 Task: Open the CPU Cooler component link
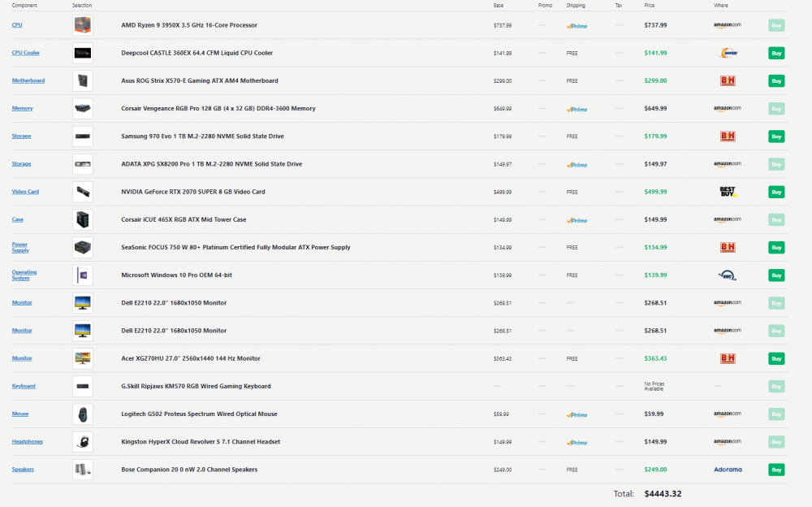coord(26,53)
